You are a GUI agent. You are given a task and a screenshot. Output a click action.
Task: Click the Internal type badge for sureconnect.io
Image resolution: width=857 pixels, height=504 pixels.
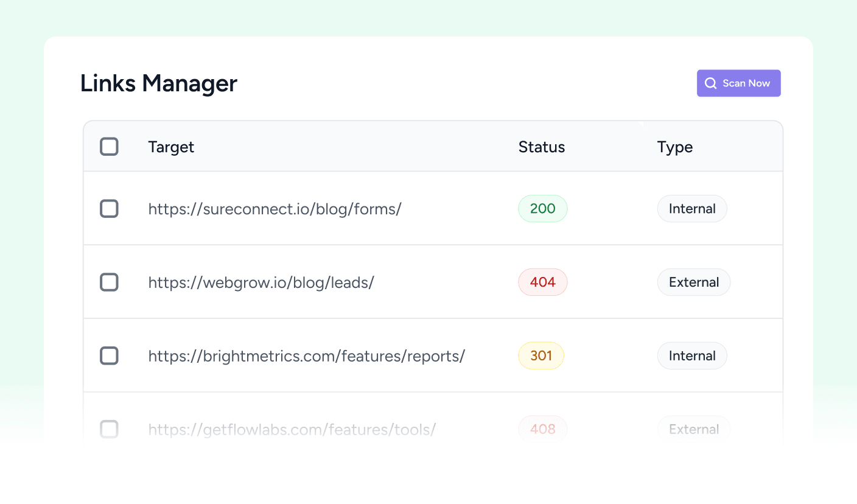tap(692, 208)
